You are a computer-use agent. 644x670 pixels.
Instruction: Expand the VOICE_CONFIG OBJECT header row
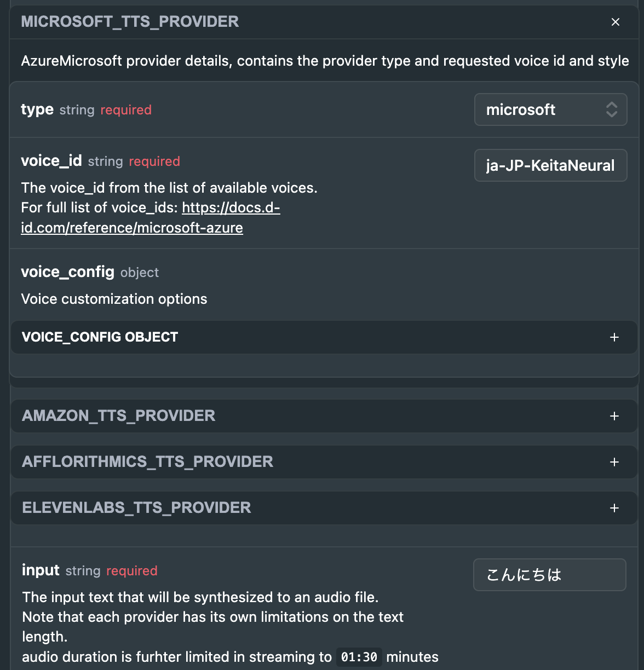tap(324, 337)
